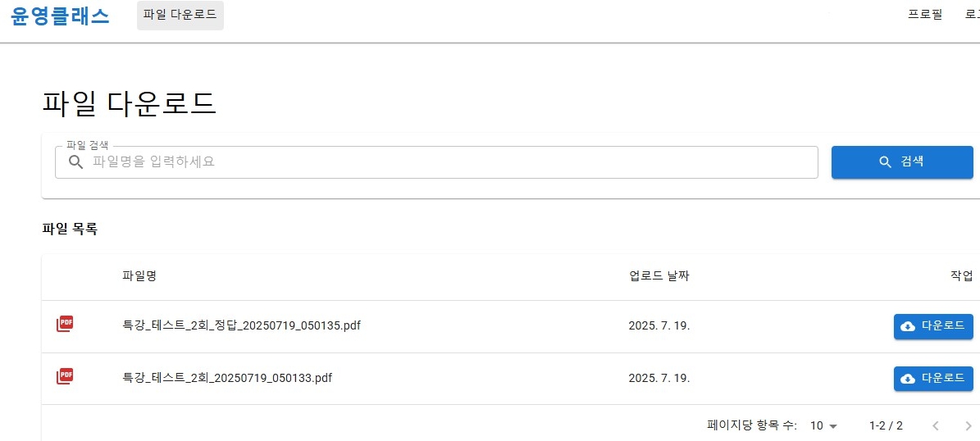Open the 페이지당 항목 수 dropdown
Image resolution: width=980 pixels, height=441 pixels.
point(824,425)
